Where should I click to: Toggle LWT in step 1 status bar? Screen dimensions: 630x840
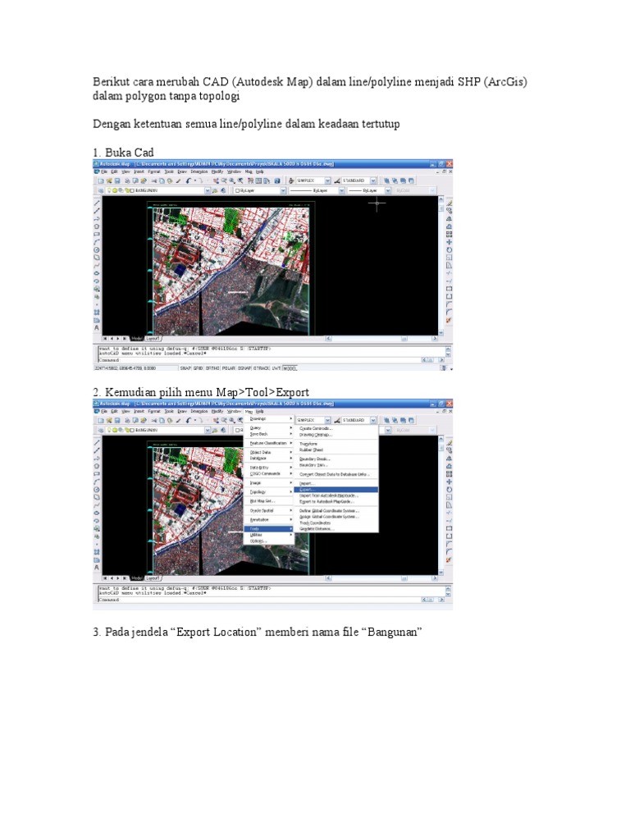point(276,368)
